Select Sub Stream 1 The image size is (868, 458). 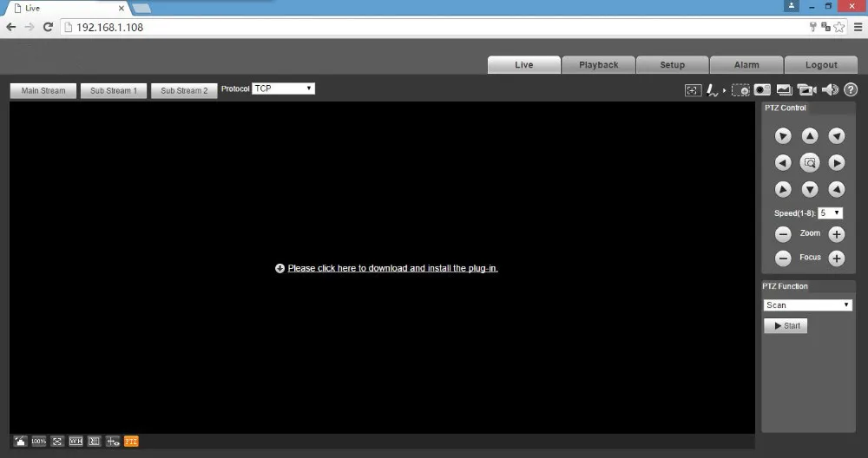pyautogui.click(x=114, y=91)
